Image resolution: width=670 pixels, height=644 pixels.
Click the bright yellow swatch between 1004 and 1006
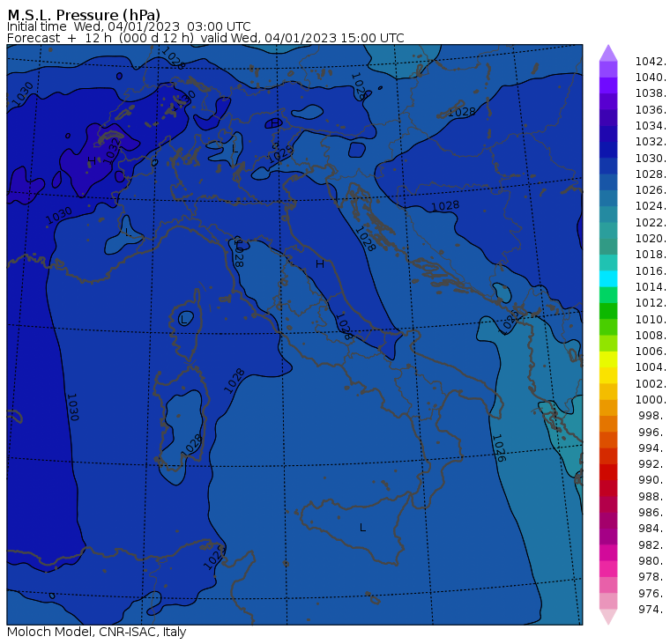(x=608, y=359)
